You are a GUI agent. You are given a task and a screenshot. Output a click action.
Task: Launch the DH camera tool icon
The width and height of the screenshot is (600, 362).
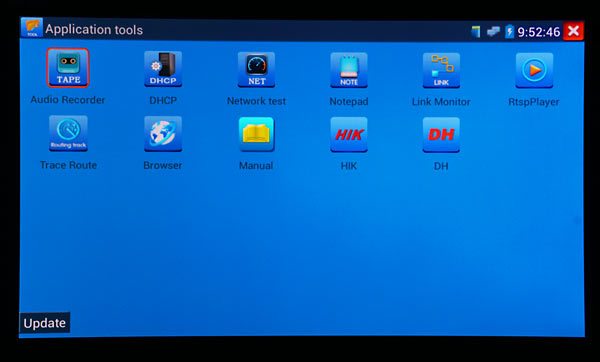441,135
